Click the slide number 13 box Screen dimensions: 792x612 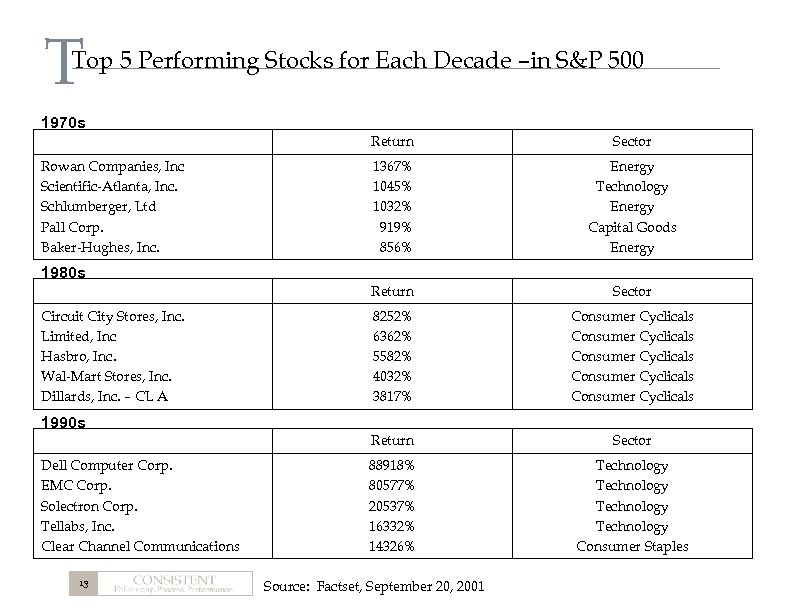point(84,584)
